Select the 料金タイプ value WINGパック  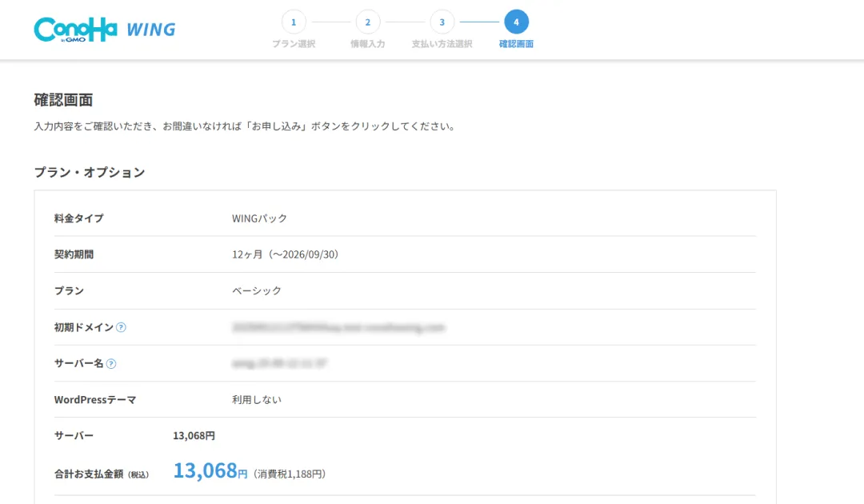[x=259, y=218]
